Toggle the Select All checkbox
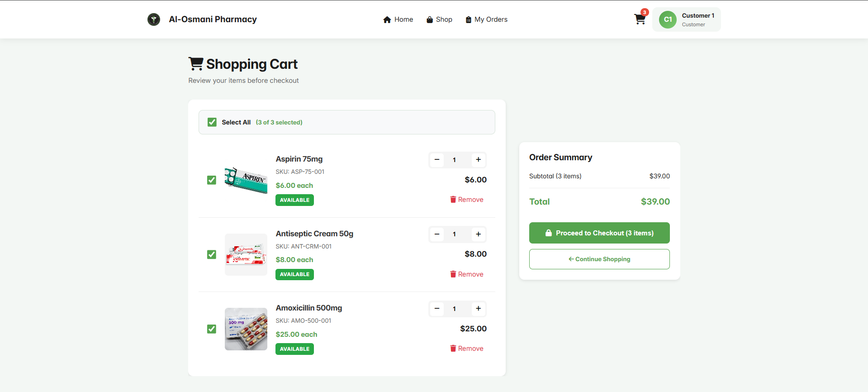This screenshot has height=392, width=868. 212,122
